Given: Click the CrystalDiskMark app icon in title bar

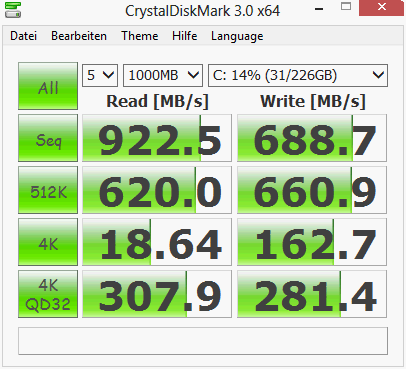Looking at the screenshot, I should click(x=13, y=10).
